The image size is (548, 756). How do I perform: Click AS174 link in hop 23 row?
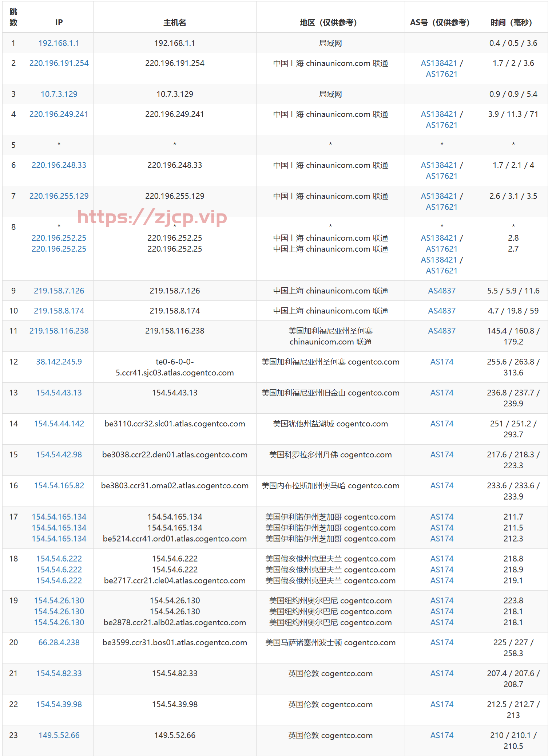tap(442, 735)
